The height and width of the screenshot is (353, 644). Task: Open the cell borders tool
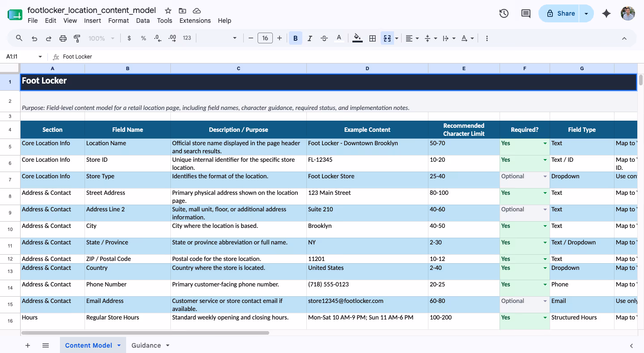[372, 38]
